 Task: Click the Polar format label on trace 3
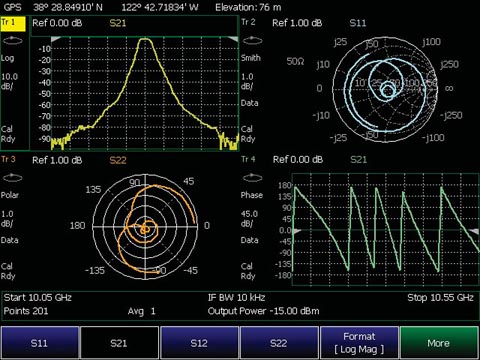point(10,195)
